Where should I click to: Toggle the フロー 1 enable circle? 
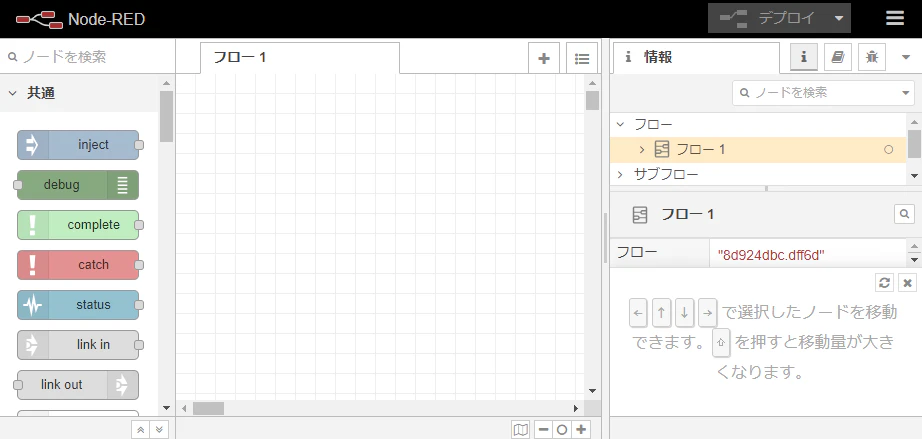pos(888,150)
